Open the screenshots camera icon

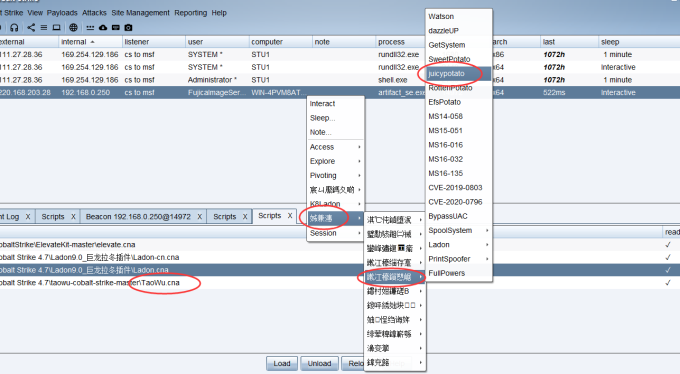[x=128, y=28]
